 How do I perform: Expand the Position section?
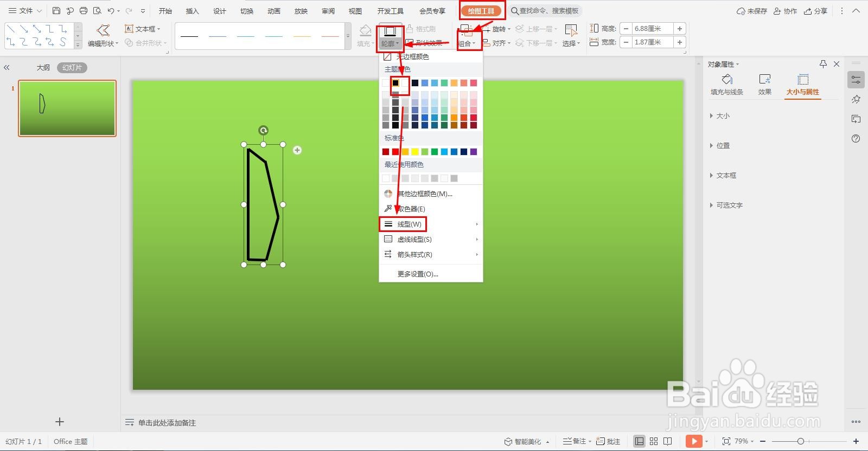720,146
